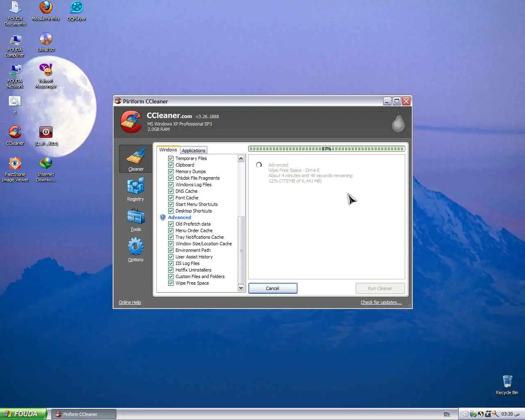Image resolution: width=525 pixels, height=420 pixels.
Task: Open FOUDA Computer desktop icon
Action: (15, 46)
